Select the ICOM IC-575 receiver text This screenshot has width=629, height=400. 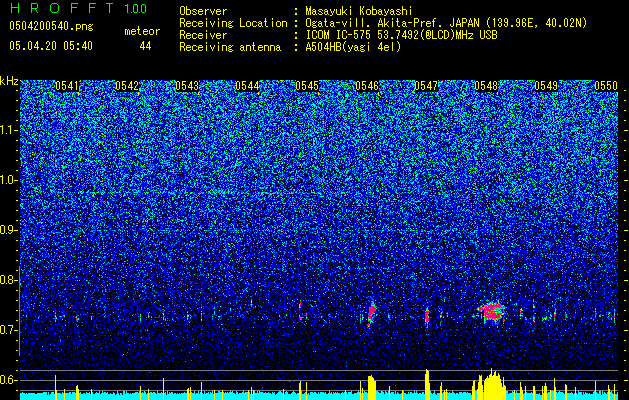(x=401, y=35)
